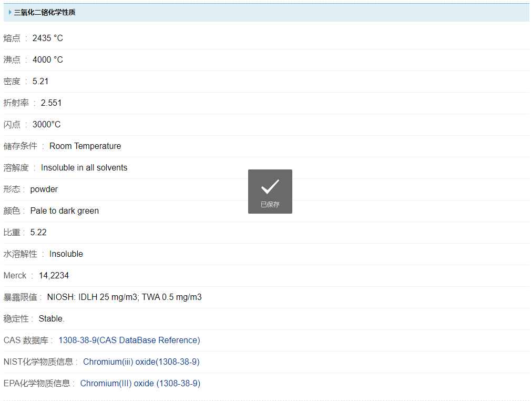
Task: Click the boiling point value 4000 °C
Action: point(47,60)
